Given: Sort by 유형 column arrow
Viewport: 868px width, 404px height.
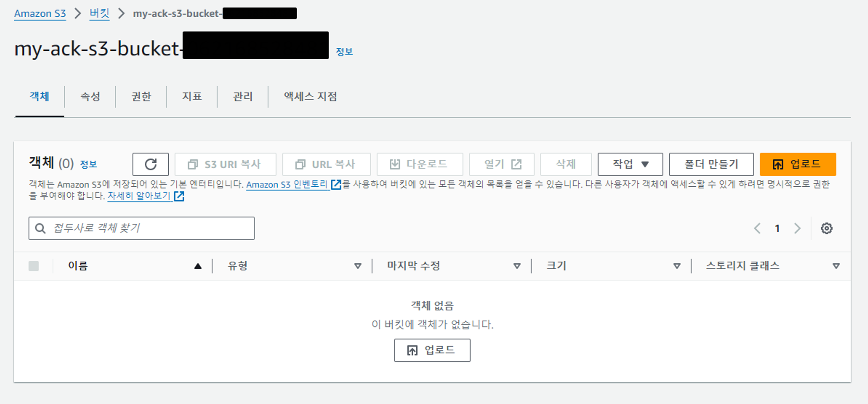Looking at the screenshot, I should (358, 266).
